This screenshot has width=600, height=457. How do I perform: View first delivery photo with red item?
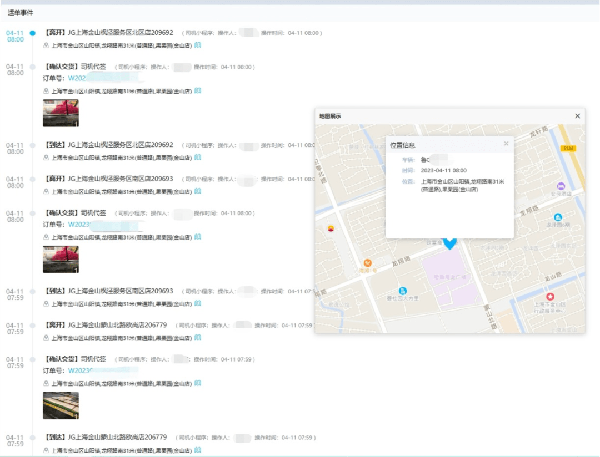(61, 111)
